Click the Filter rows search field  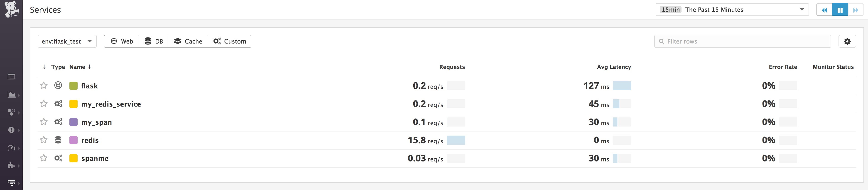[742, 41]
